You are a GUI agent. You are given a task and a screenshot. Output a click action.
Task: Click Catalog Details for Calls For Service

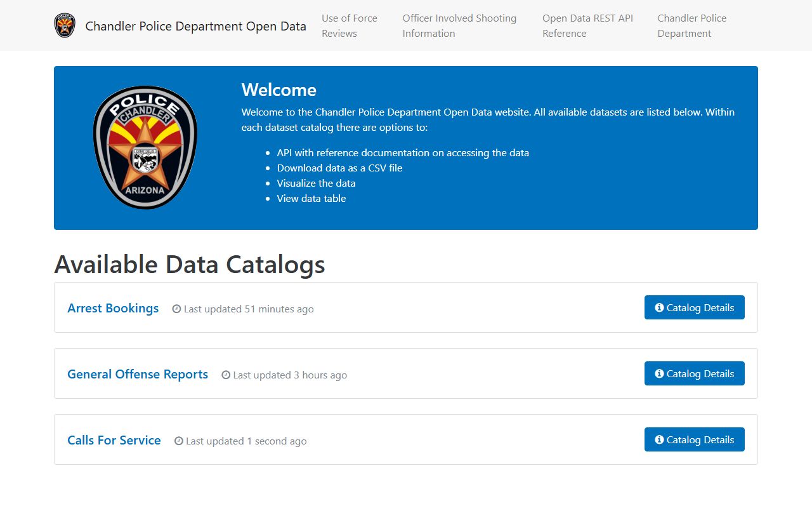point(695,439)
